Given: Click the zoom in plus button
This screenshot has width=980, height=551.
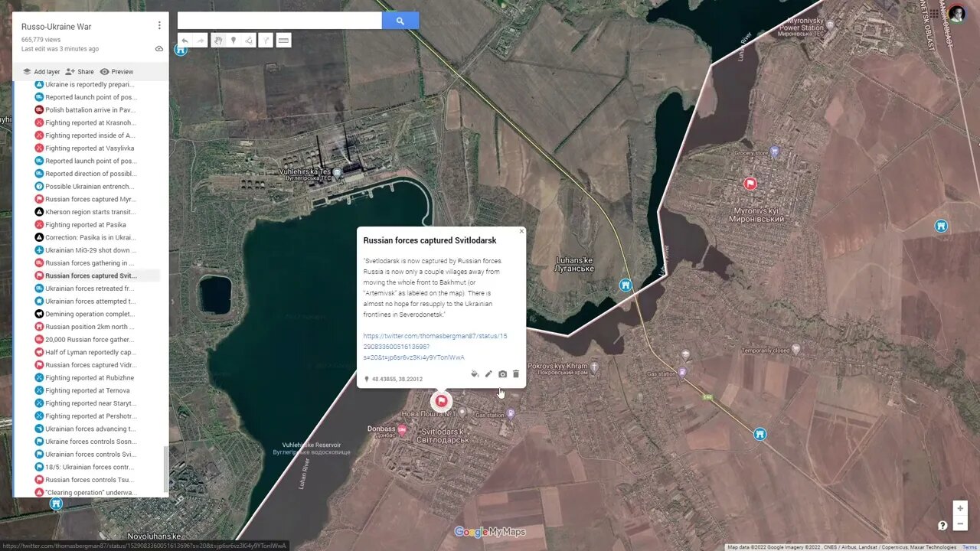Looking at the screenshot, I should [960, 509].
